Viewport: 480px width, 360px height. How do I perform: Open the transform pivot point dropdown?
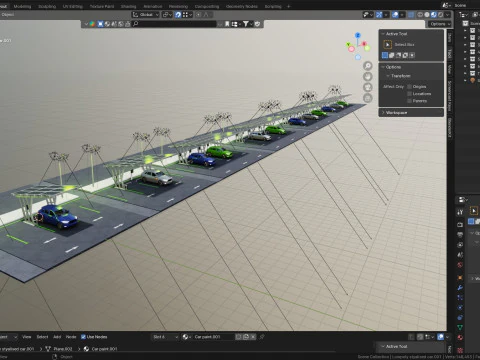tap(167, 15)
